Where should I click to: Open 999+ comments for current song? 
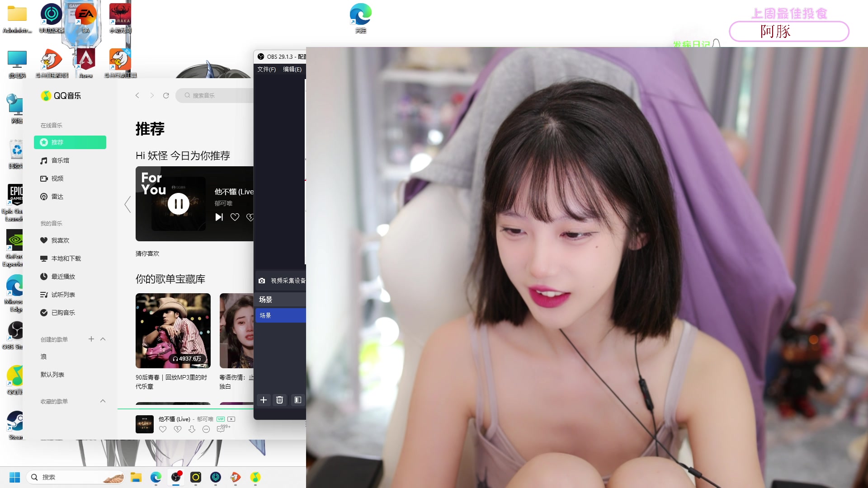[223, 428]
